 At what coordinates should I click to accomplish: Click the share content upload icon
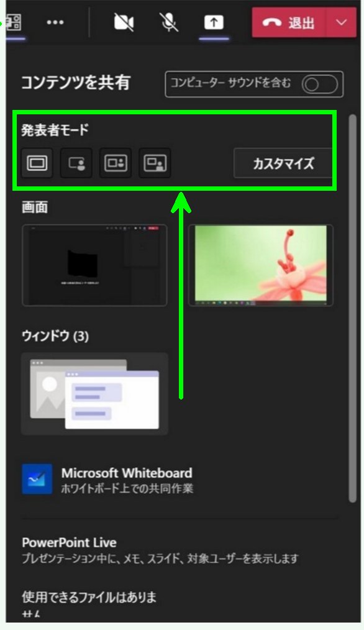(x=214, y=22)
